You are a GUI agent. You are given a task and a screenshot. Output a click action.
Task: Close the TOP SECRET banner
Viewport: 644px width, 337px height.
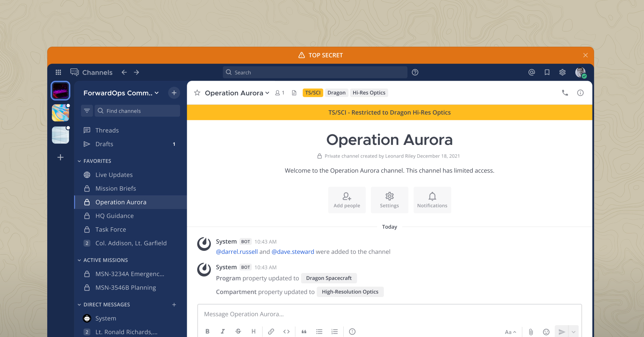[586, 55]
